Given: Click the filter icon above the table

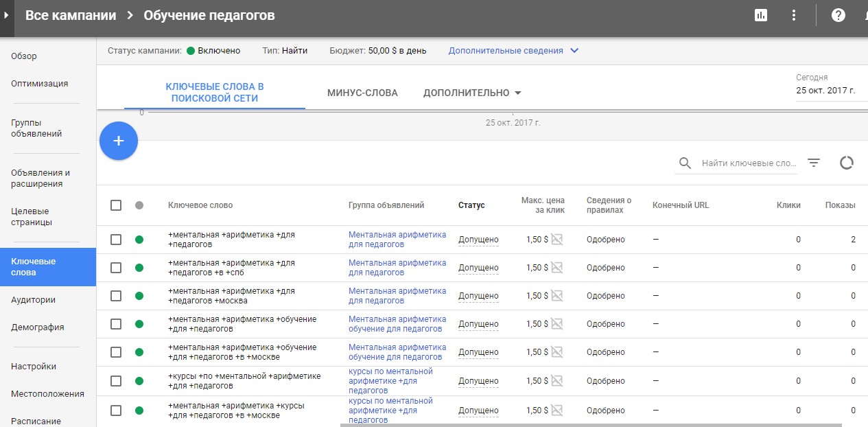Looking at the screenshot, I should click(x=814, y=163).
